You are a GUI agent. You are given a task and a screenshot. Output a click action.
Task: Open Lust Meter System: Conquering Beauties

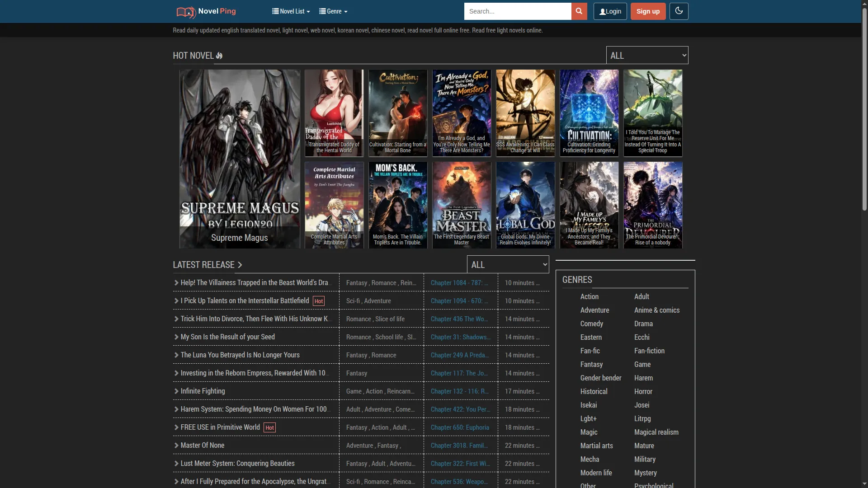click(x=237, y=463)
